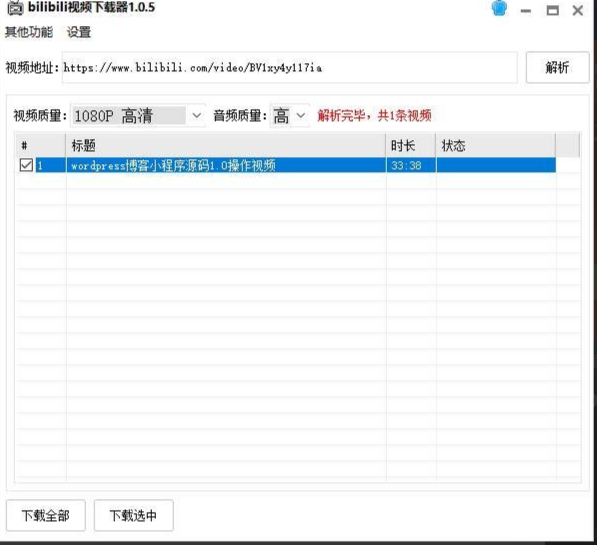Sort by the 标题 column header
This screenshot has height=545, width=597.
(x=226, y=145)
